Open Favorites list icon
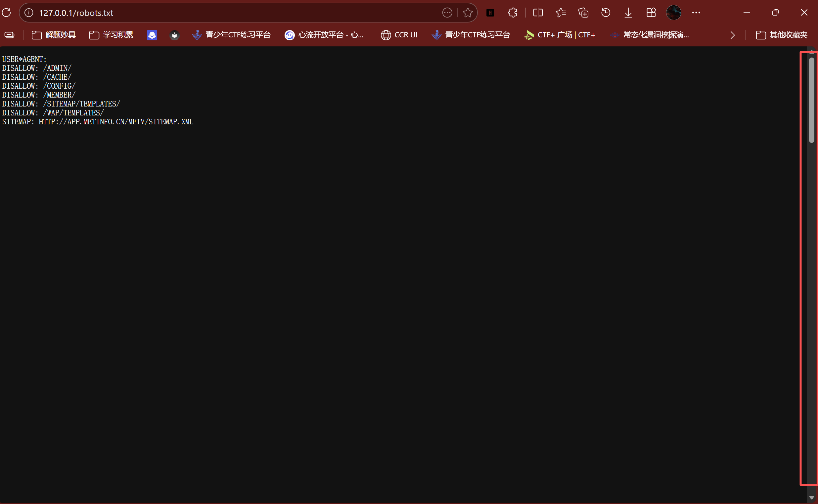The height and width of the screenshot is (504, 818). pyautogui.click(x=561, y=13)
